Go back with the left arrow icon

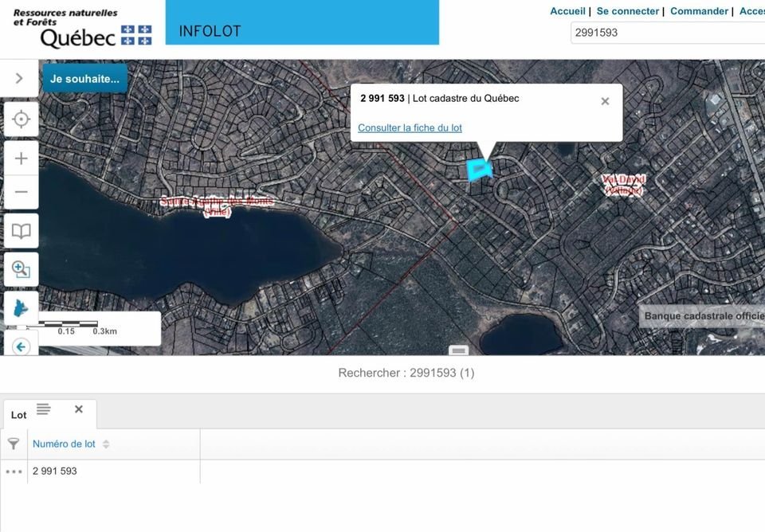(x=22, y=346)
